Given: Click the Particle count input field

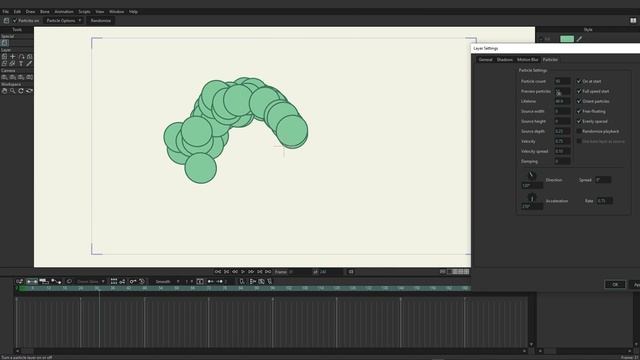Looking at the screenshot, I should (x=562, y=81).
